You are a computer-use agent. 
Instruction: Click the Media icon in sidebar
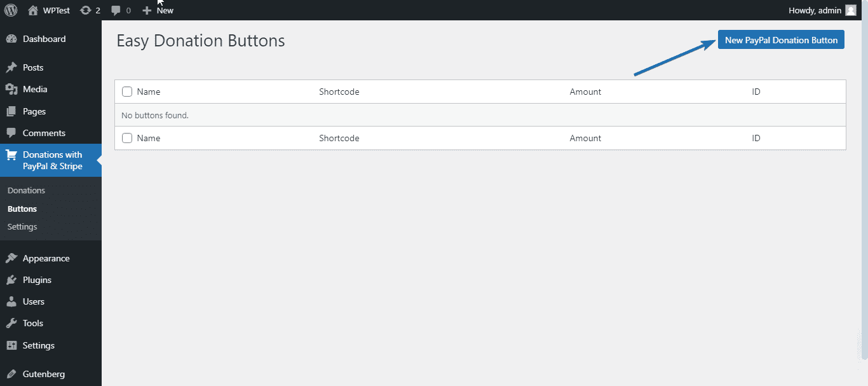[11, 89]
